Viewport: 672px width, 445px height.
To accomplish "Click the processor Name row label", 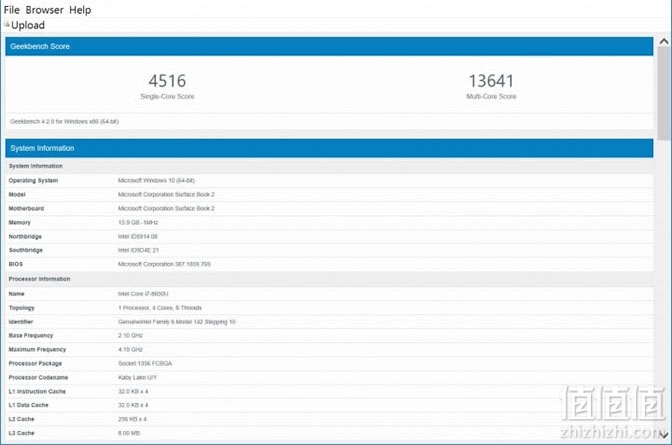I will (x=16, y=294).
